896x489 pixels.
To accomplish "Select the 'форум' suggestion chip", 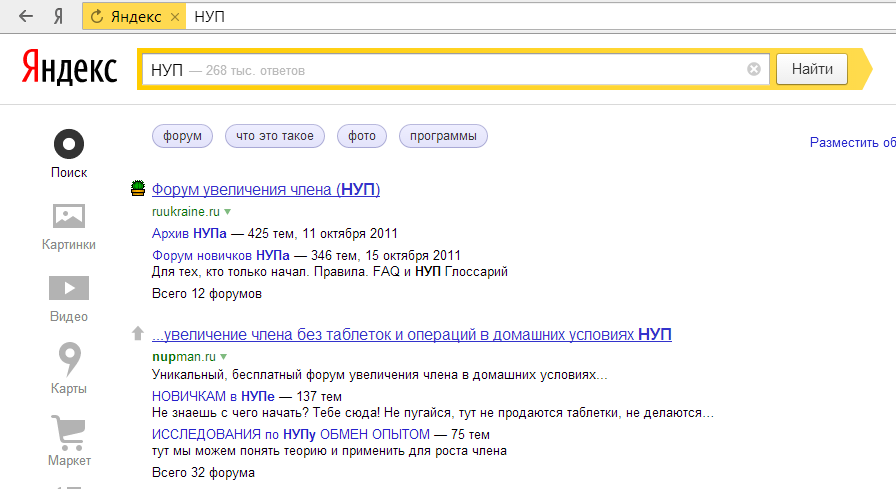I will 182,136.
